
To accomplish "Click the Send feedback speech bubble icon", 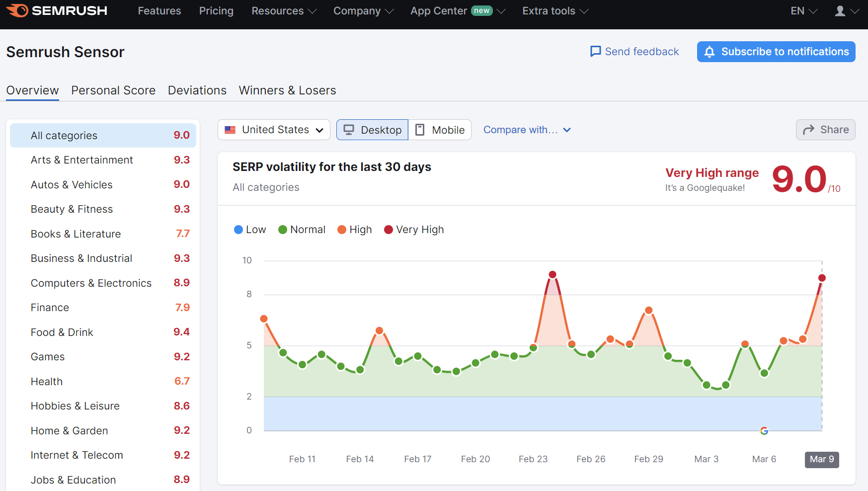I will (x=595, y=52).
